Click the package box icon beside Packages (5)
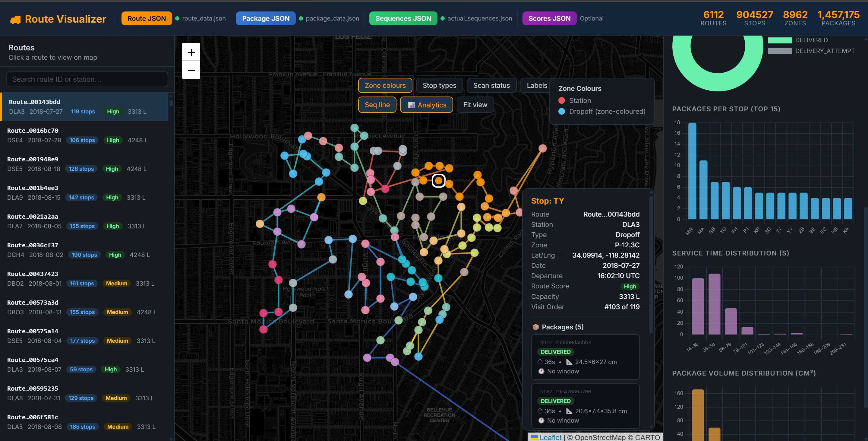This screenshot has width=868, height=441. (x=535, y=327)
